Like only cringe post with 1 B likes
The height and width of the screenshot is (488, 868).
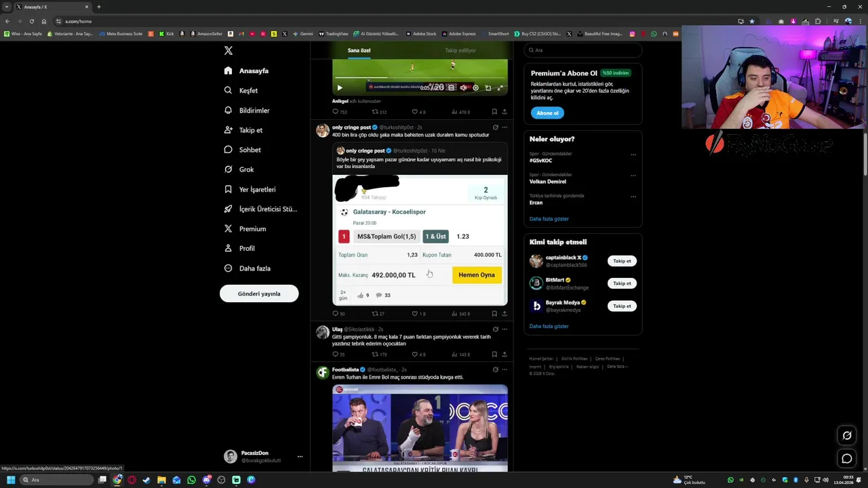[x=419, y=314]
